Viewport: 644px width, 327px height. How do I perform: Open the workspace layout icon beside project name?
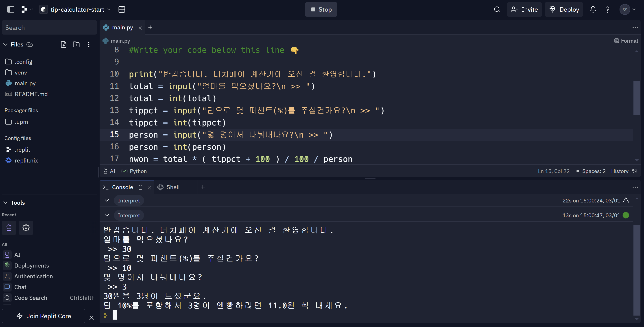(122, 9)
